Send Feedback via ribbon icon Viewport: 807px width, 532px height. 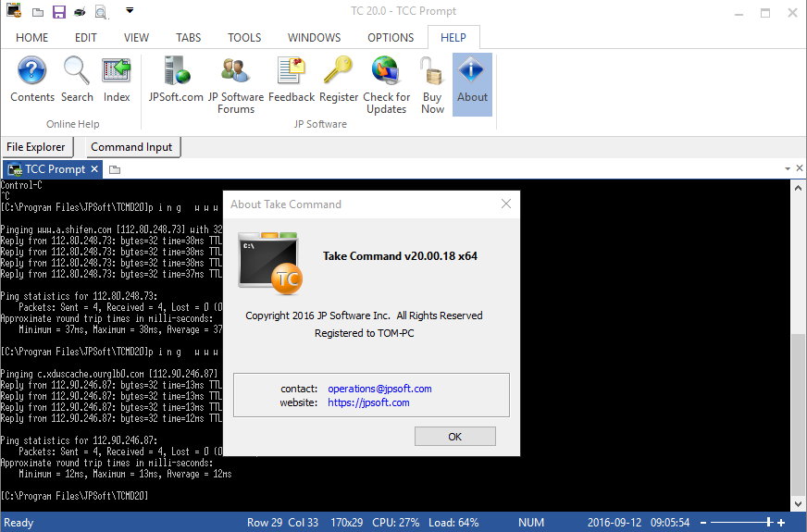tap(292, 70)
